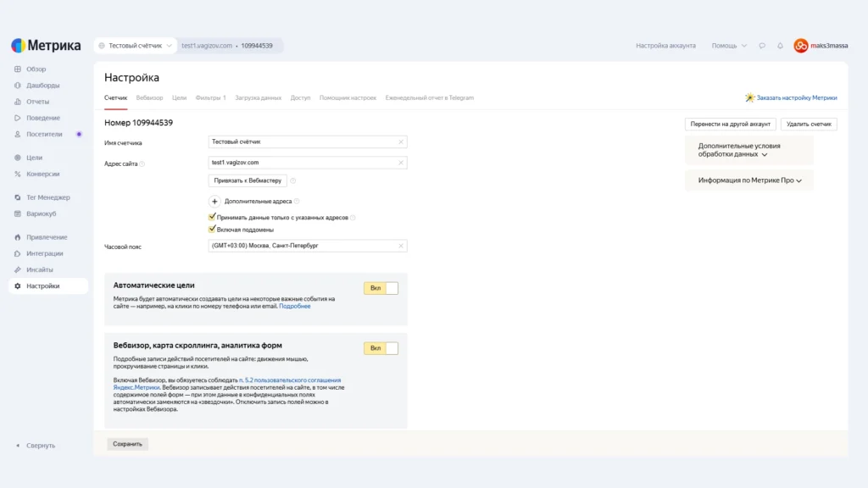Clear the Имя счетчика field with X
The width and height of the screenshot is (868, 488).
tap(401, 141)
